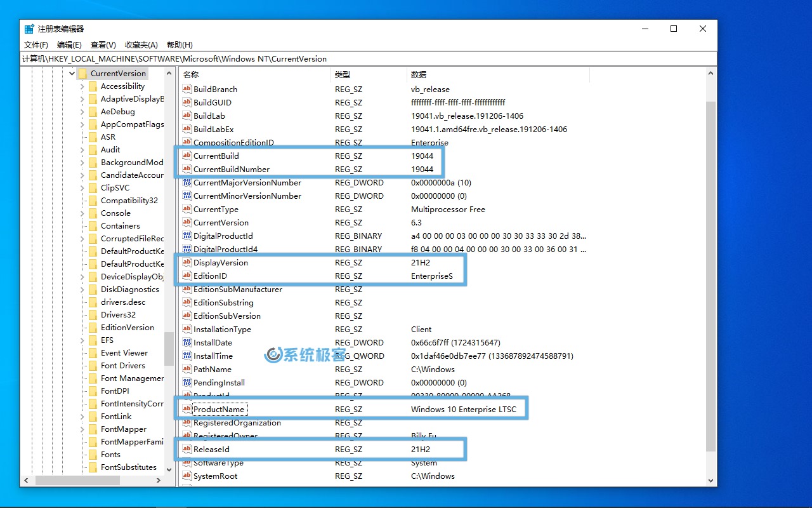Open the 查看(V) menu
The image size is (812, 508).
pos(103,45)
